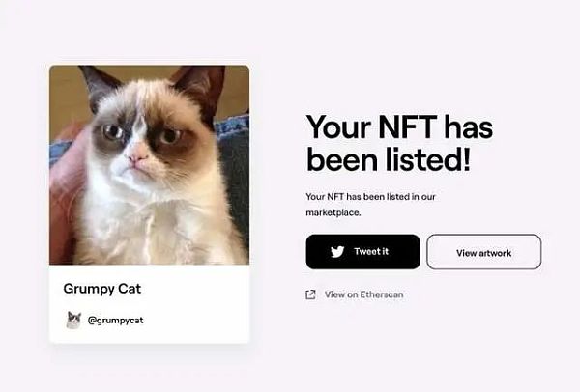Image resolution: width=580 pixels, height=392 pixels.
Task: Open the View artwork button
Action: pyautogui.click(x=483, y=252)
